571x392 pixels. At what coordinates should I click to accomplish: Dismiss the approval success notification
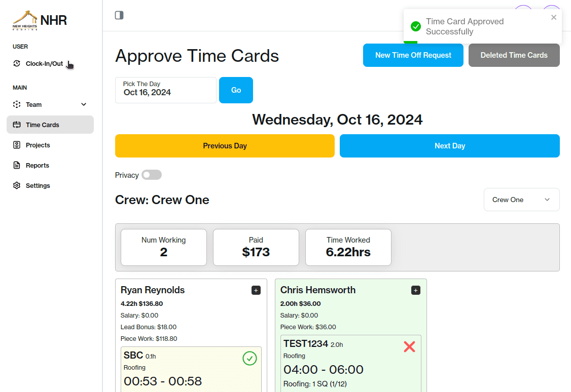coord(553,17)
